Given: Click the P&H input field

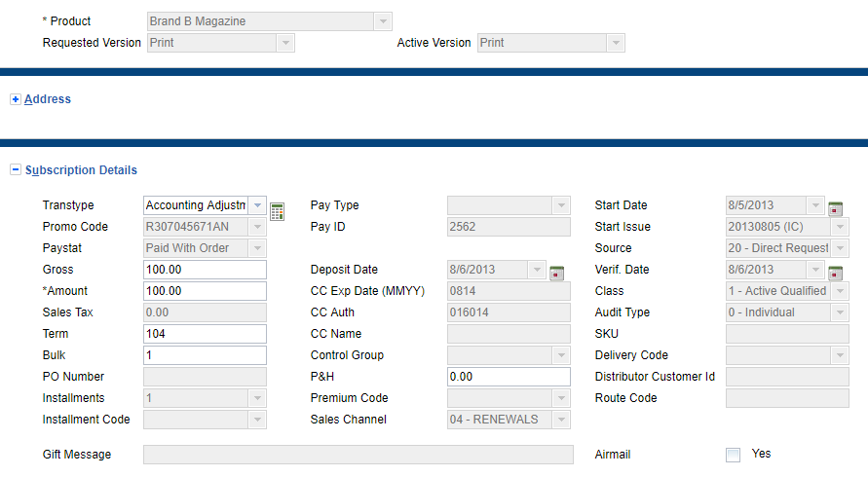Looking at the screenshot, I should [509, 377].
